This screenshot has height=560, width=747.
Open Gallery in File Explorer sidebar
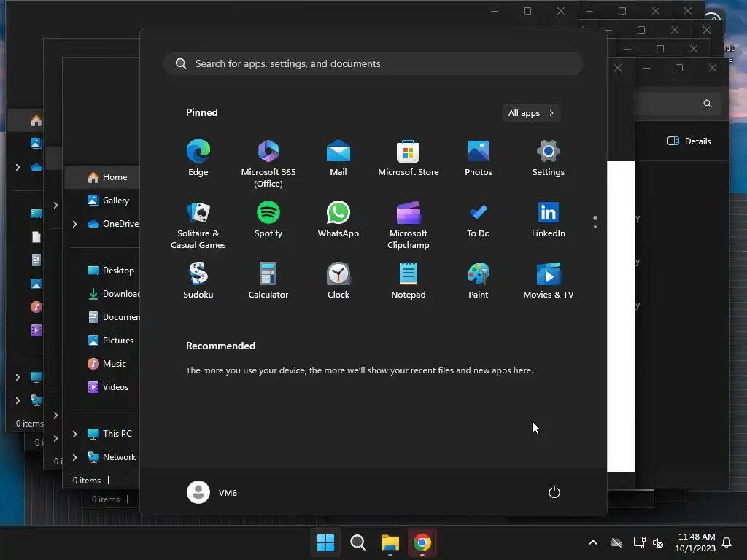click(x=109, y=201)
